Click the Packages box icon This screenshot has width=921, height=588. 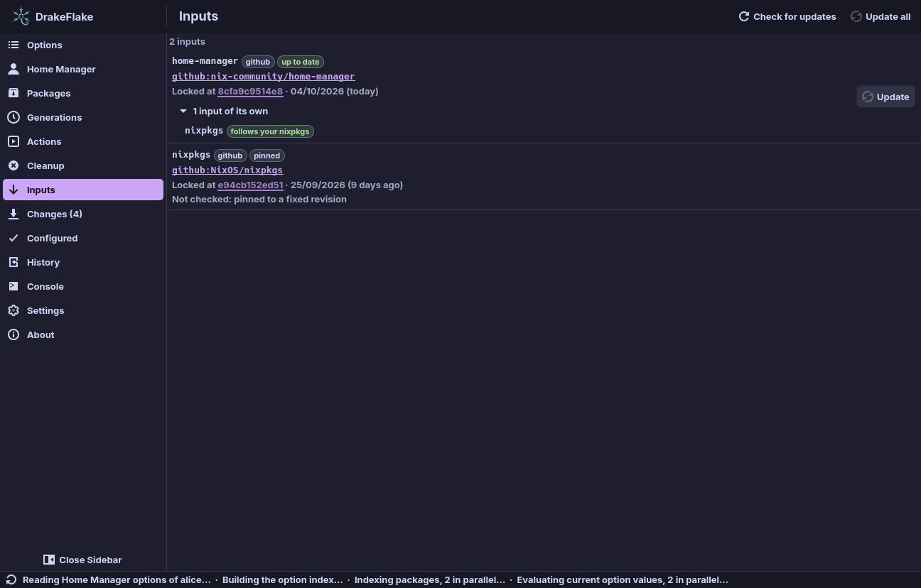(x=14, y=93)
